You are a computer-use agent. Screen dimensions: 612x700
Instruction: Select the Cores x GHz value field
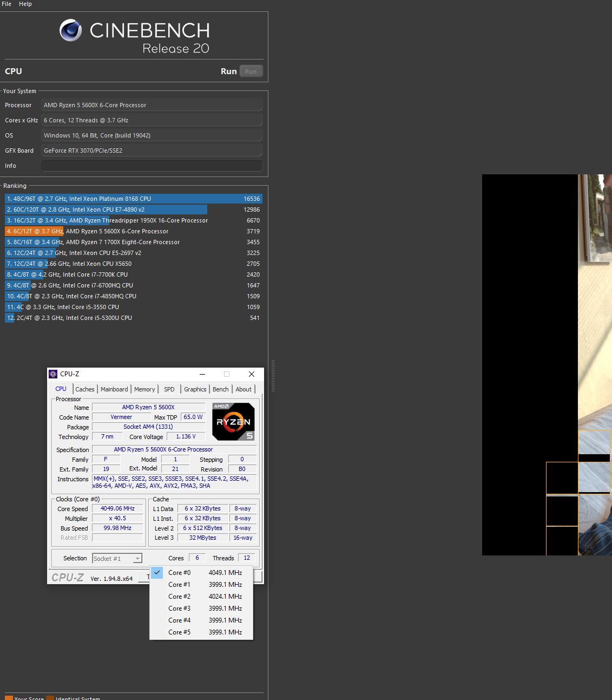click(x=152, y=120)
